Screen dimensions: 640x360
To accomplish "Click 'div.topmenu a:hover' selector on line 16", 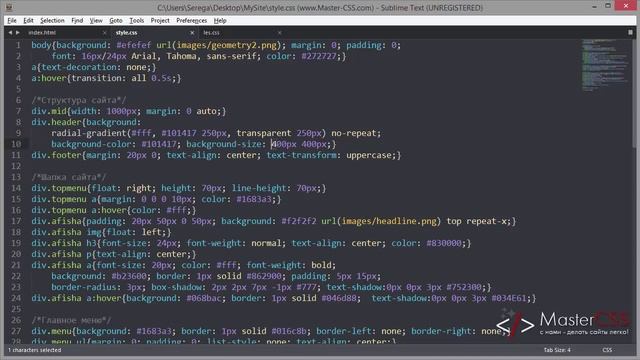I will pos(79,210).
